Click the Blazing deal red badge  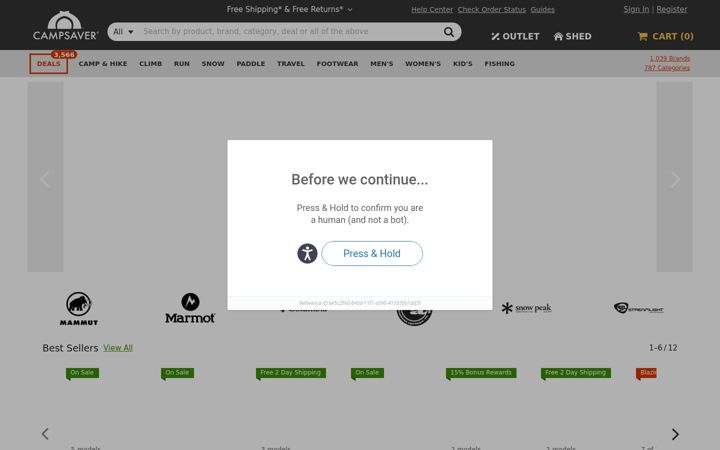click(646, 373)
